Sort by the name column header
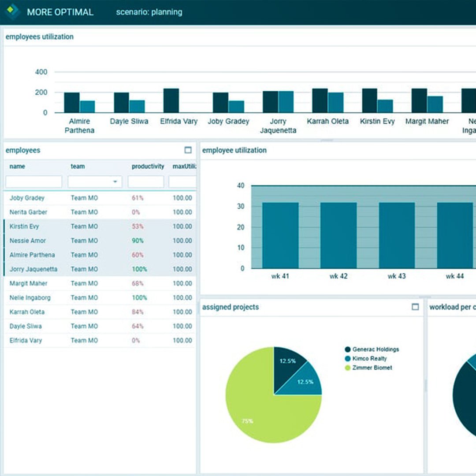This screenshot has width=476, height=476. coord(17,167)
